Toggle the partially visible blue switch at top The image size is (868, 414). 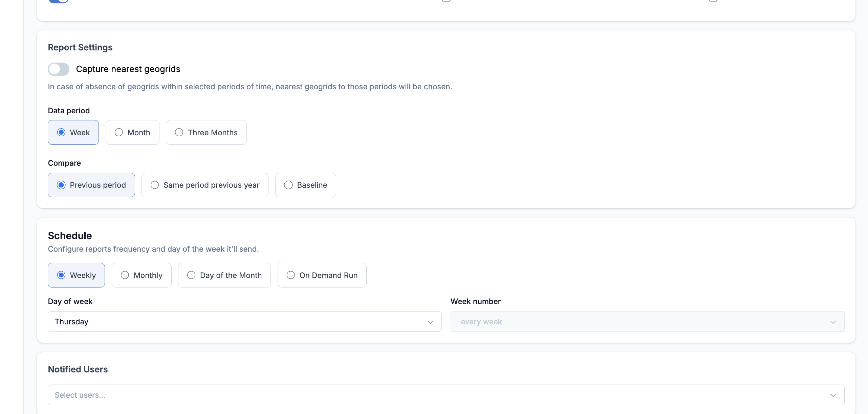[x=59, y=1]
